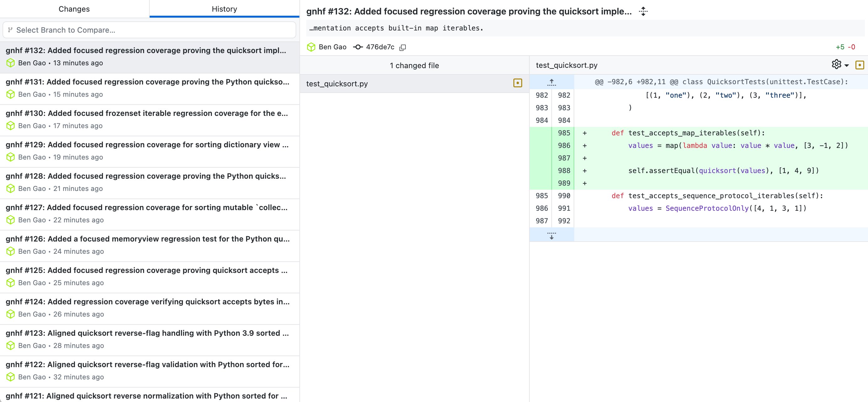Click the modified-file badge in the diff header
The width and height of the screenshot is (868, 402).
coord(859,65)
